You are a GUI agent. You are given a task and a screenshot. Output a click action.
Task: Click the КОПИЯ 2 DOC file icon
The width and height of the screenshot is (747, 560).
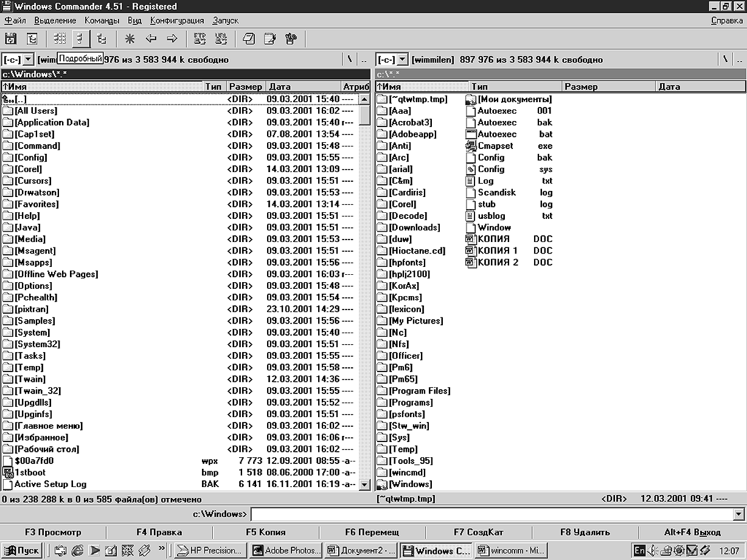(471, 262)
